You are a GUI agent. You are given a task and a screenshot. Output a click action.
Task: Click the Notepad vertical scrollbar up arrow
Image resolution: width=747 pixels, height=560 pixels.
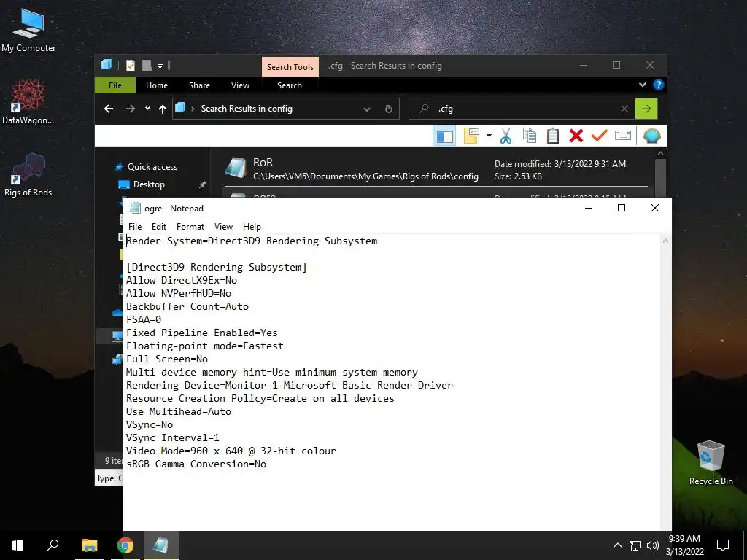click(x=665, y=241)
